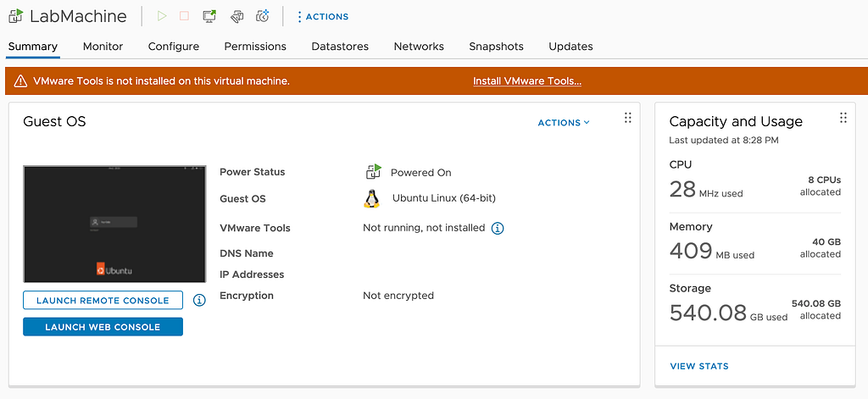Click 'Last updated at 8:28 PM' text
Screen dimensions: 868x399
pos(724,141)
